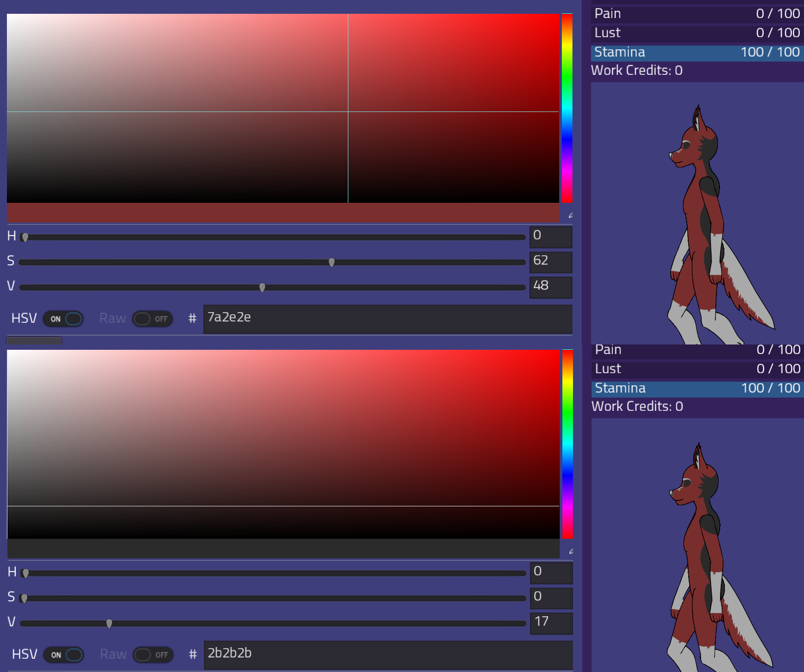The image size is (804, 672).
Task: Click the H slider in lower color picker
Action: tap(273, 573)
